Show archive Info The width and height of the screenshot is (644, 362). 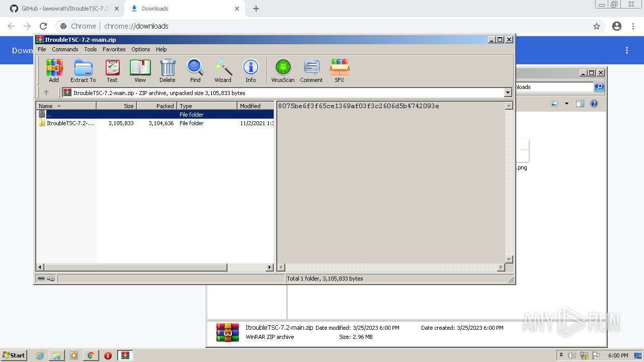point(251,70)
